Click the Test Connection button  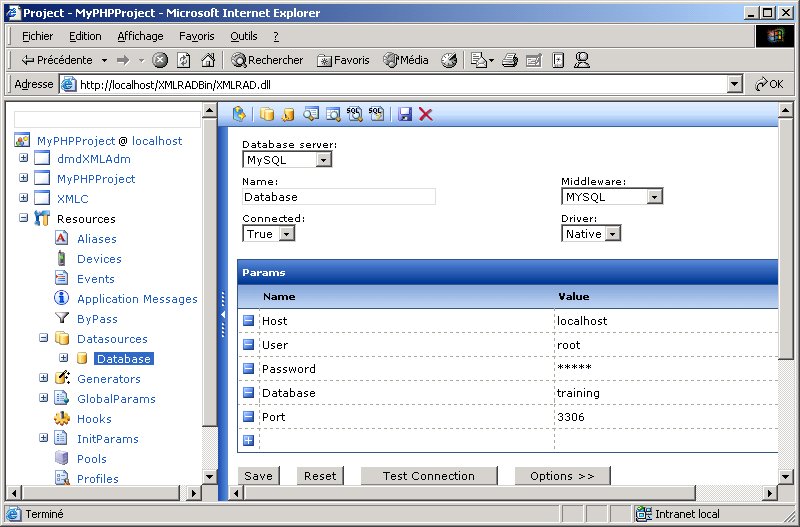coord(428,476)
